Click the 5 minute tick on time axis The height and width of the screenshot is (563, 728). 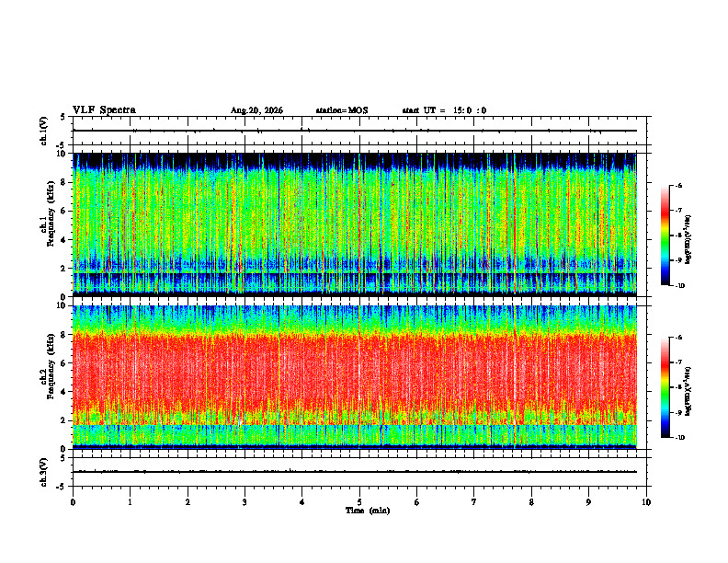point(359,502)
